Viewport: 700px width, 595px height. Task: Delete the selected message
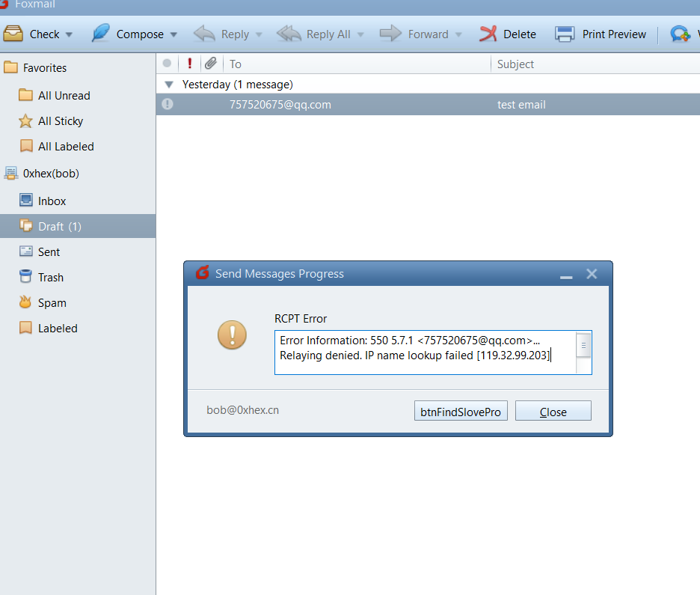(509, 34)
